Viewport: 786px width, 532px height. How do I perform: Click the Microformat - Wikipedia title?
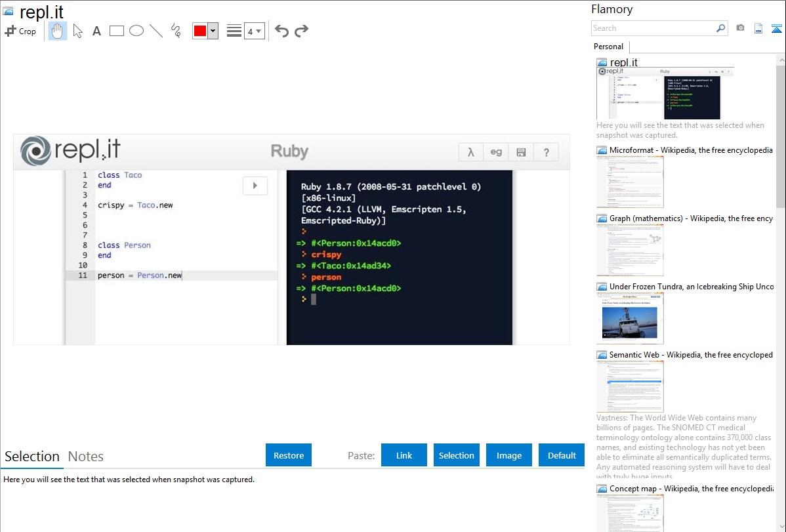tap(691, 150)
